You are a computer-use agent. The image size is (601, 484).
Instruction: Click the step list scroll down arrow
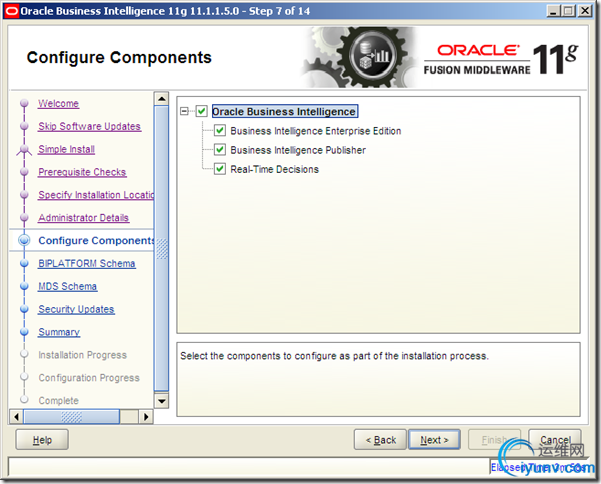click(161, 401)
